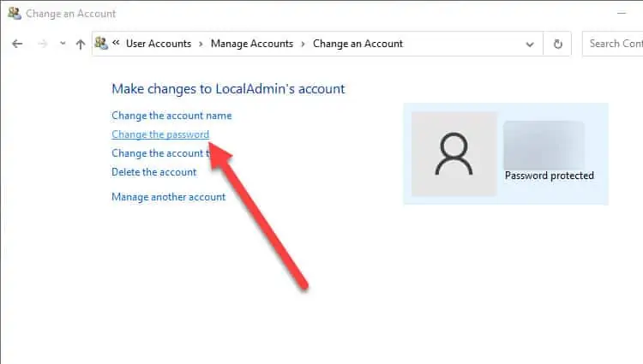This screenshot has width=643, height=364.
Task: Click Delete the account link
Action: coord(153,172)
